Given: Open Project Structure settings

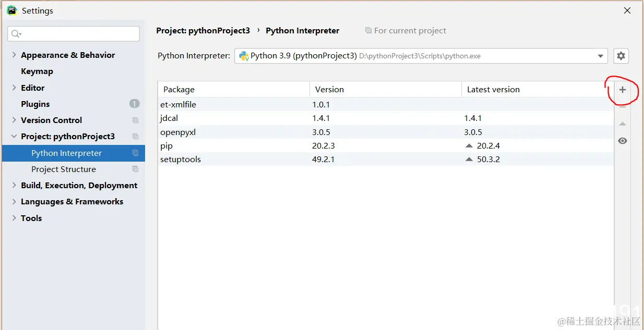Looking at the screenshot, I should (x=64, y=169).
